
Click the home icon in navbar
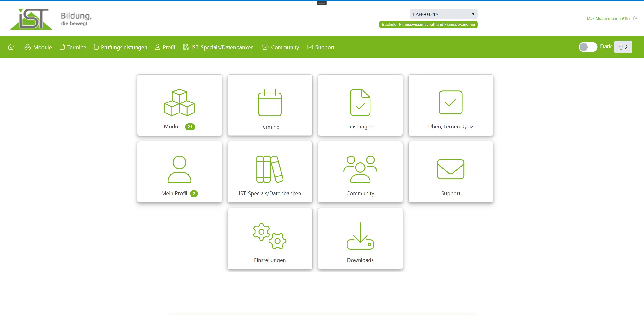coord(11,47)
